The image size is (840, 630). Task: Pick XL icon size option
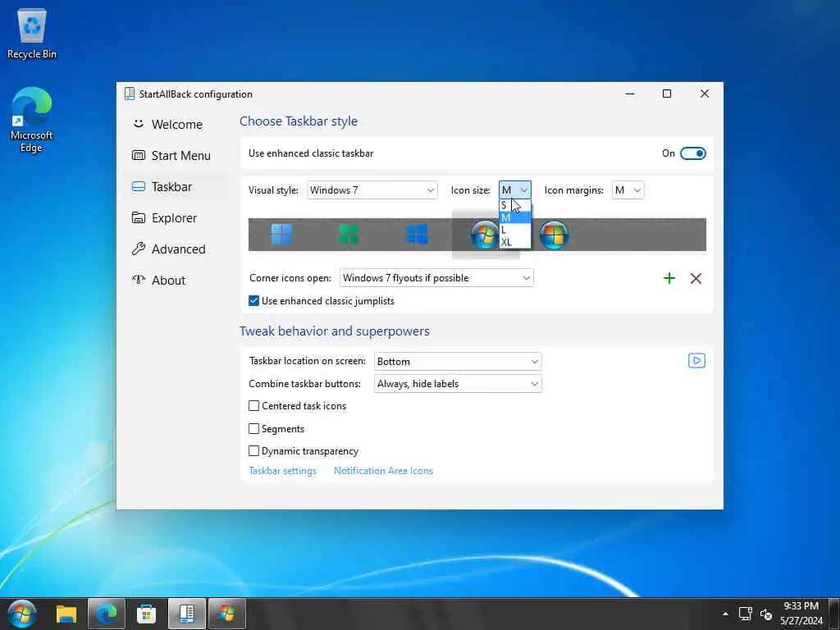click(x=515, y=242)
